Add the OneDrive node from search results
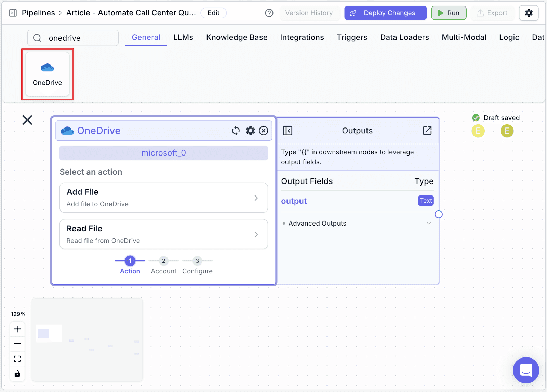This screenshot has width=547, height=392. click(48, 74)
